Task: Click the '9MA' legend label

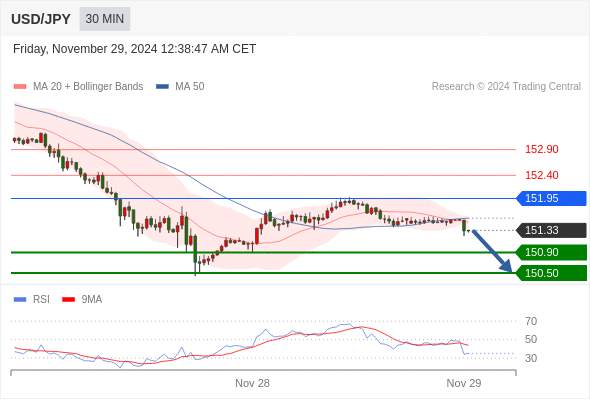Action: (92, 300)
